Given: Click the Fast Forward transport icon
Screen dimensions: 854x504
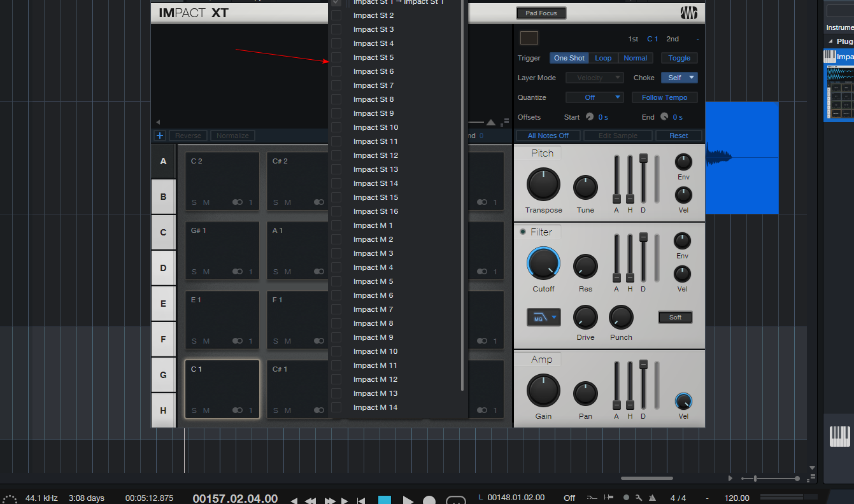Looking at the screenshot, I should click(330, 501).
